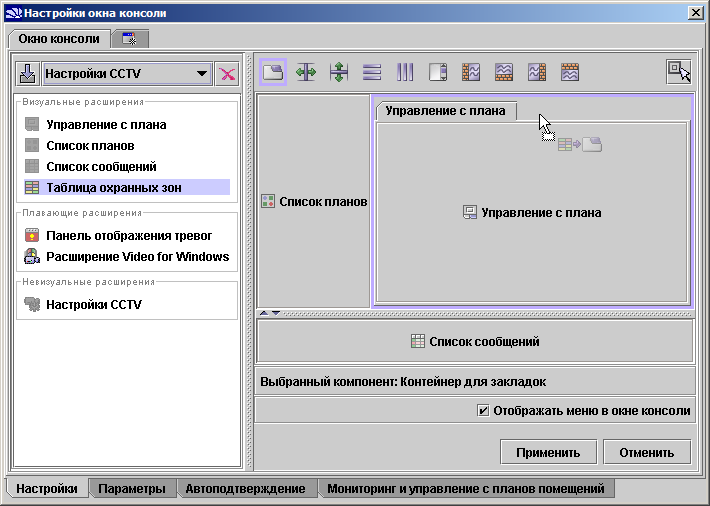710x506 pixels.
Task: Select the brick-wall-on-left layout icon
Action: 471,72
